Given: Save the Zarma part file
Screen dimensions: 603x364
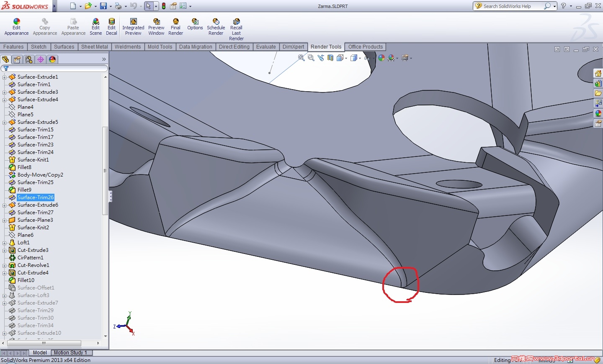Looking at the screenshot, I should (103, 6).
